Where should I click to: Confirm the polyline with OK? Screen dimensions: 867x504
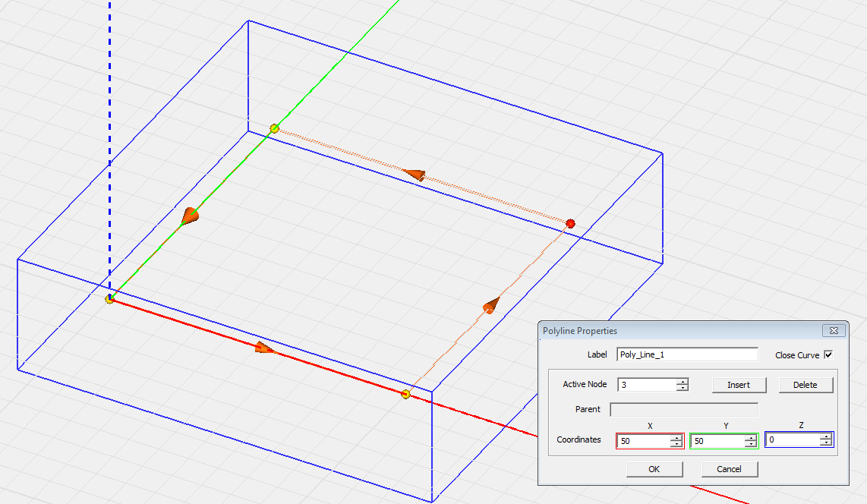[654, 469]
